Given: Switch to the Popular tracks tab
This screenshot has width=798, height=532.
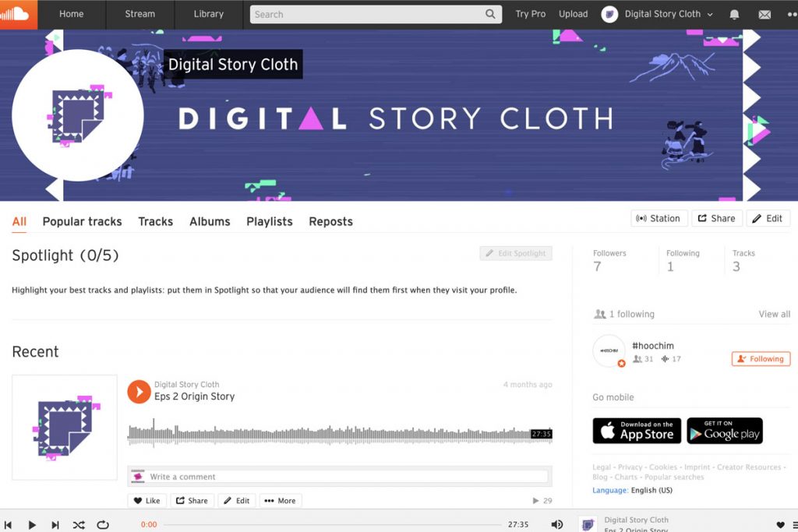Looking at the screenshot, I should click(x=82, y=222).
